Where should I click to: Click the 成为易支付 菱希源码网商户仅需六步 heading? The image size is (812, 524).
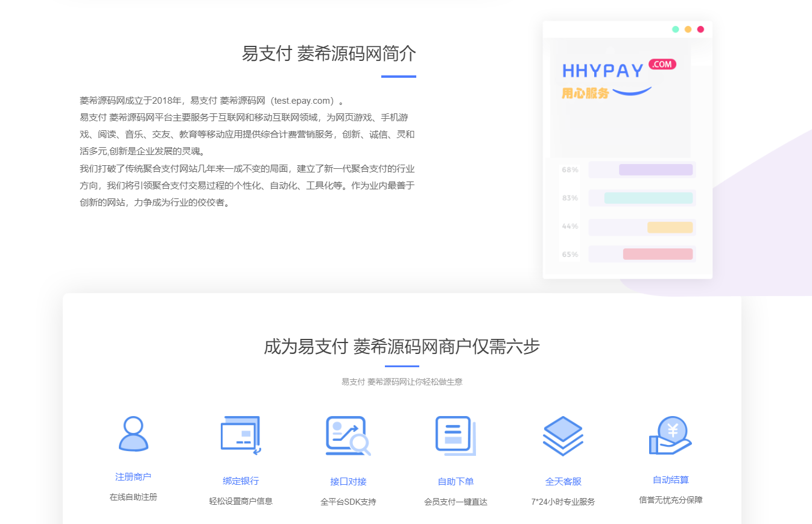[402, 346]
